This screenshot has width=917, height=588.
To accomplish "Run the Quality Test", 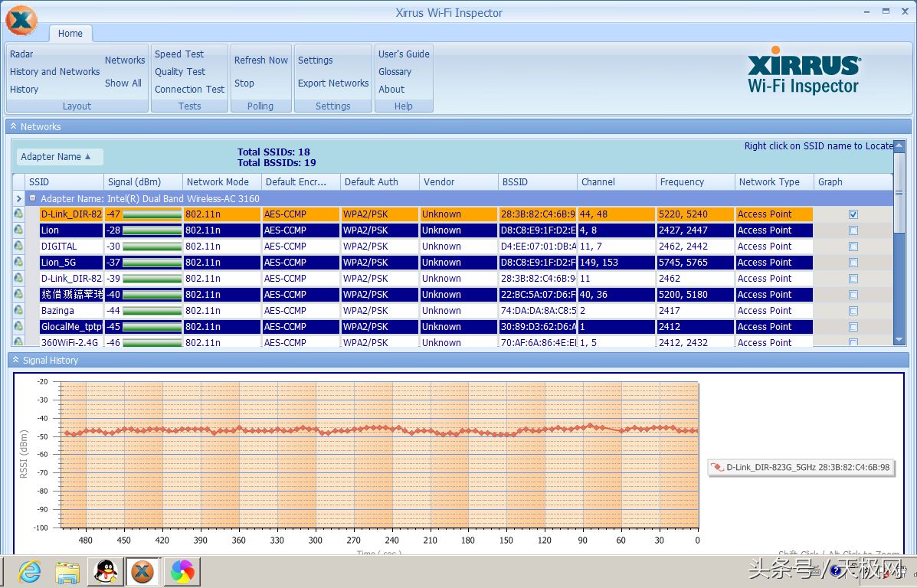I will click(x=180, y=71).
